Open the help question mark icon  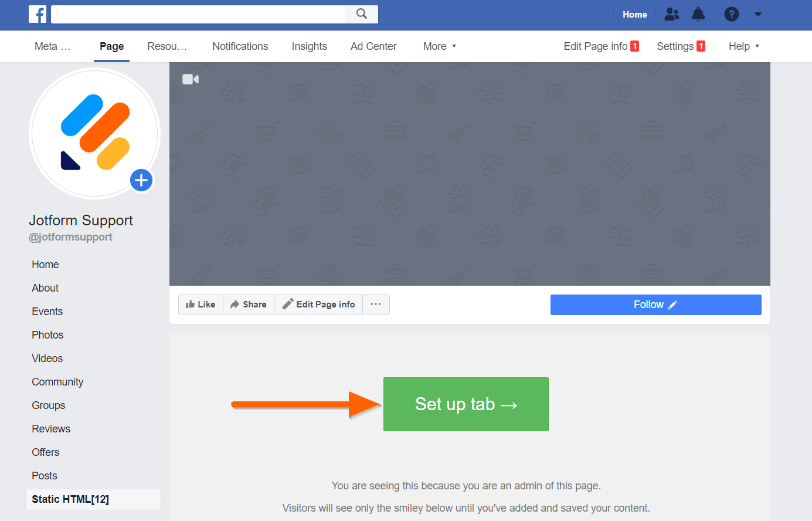pos(732,14)
